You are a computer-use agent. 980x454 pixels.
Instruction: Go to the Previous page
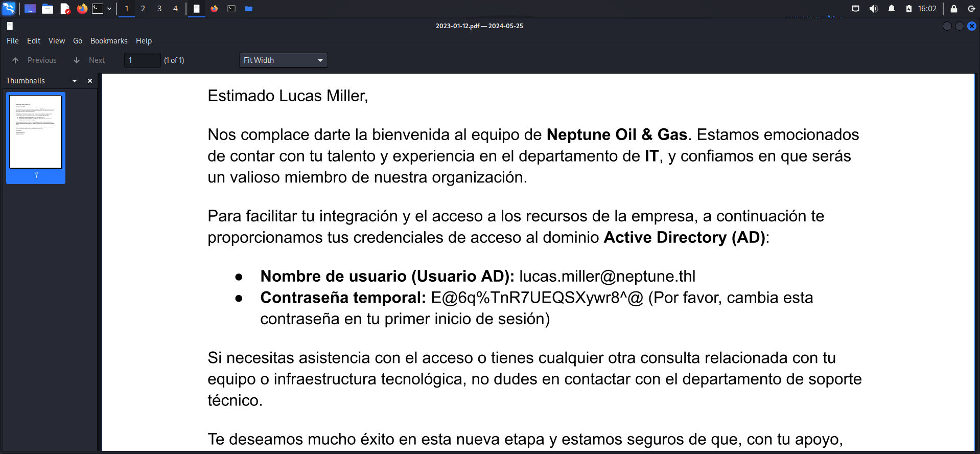click(x=34, y=60)
